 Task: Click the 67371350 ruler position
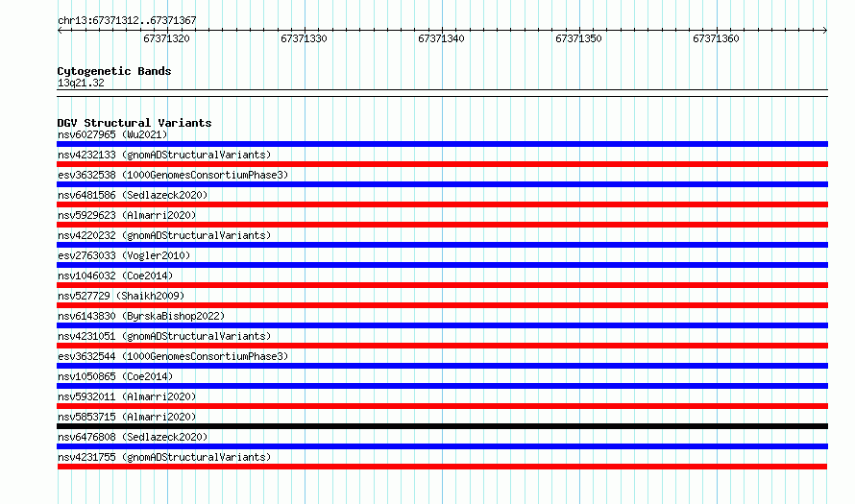(578, 38)
